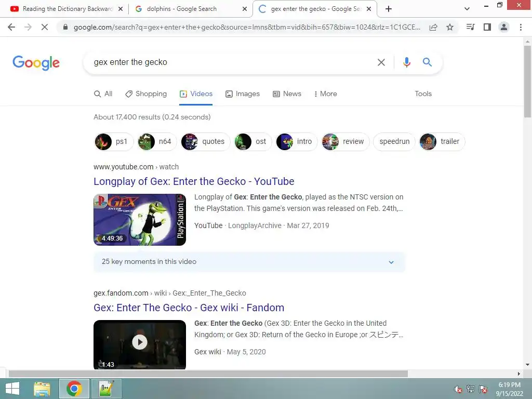Filter results by ost chip

(x=253, y=141)
